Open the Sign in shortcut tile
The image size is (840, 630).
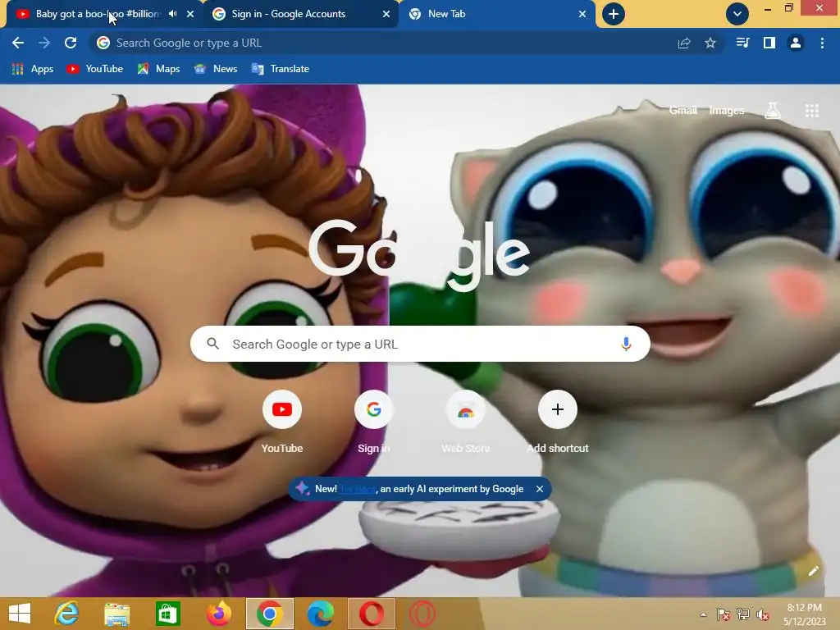pos(374,422)
